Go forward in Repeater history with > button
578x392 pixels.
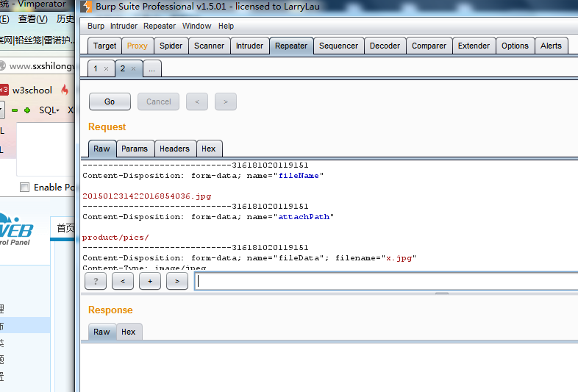226,101
